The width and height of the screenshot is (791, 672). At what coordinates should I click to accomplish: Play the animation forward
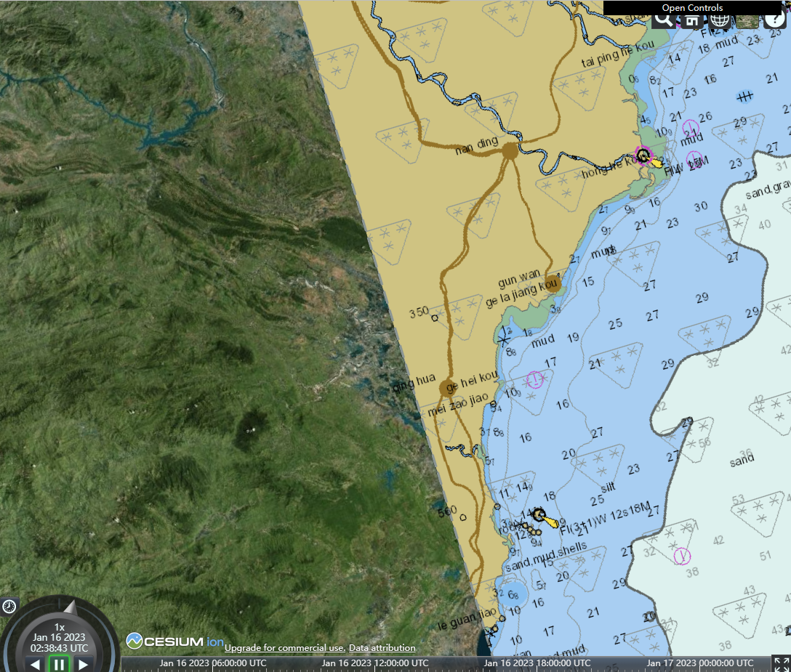[x=84, y=663]
